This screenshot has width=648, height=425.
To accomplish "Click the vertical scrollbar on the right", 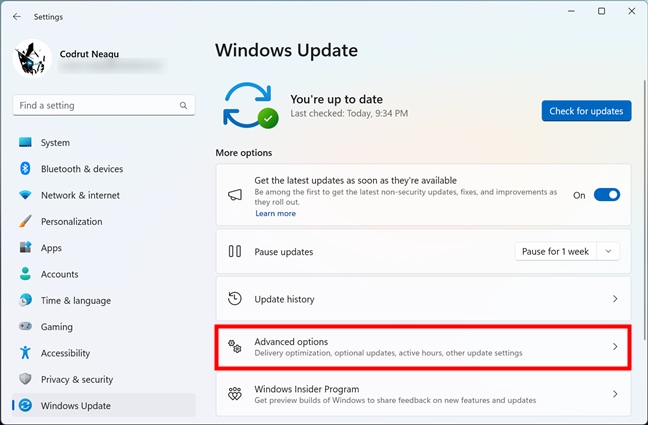I will pos(644,209).
